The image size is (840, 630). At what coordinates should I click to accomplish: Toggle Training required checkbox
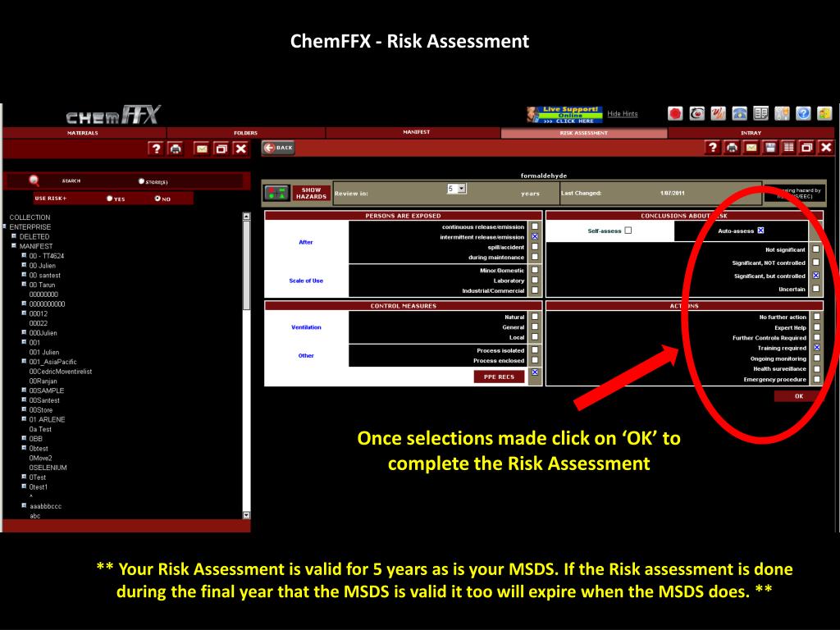tap(816, 348)
